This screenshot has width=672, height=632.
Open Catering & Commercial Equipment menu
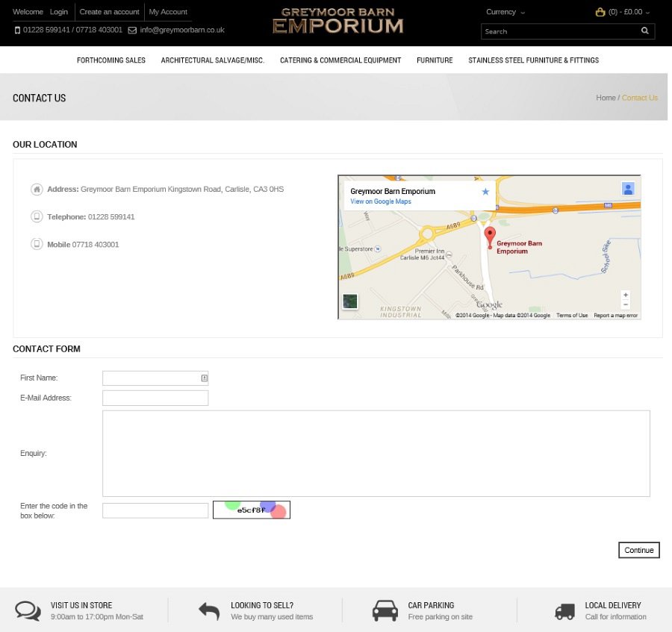point(340,60)
